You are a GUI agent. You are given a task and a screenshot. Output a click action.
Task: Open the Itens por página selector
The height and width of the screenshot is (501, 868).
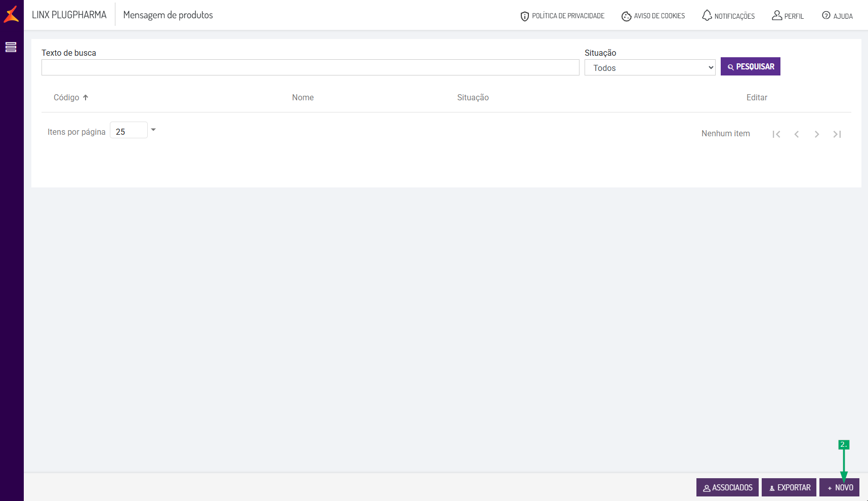129,130
